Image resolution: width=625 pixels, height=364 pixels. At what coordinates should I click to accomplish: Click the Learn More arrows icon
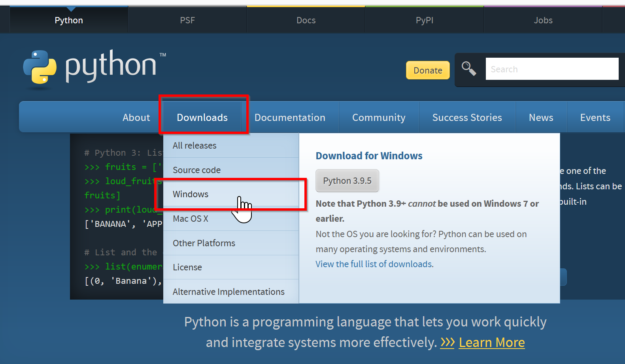click(448, 342)
